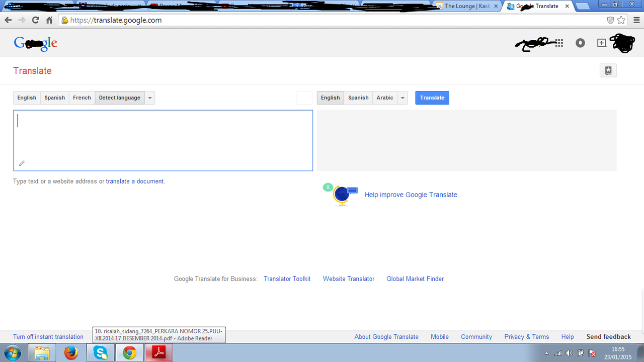644x362 pixels.
Task: Open Windows Explorer from the taskbar
Action: (x=42, y=353)
